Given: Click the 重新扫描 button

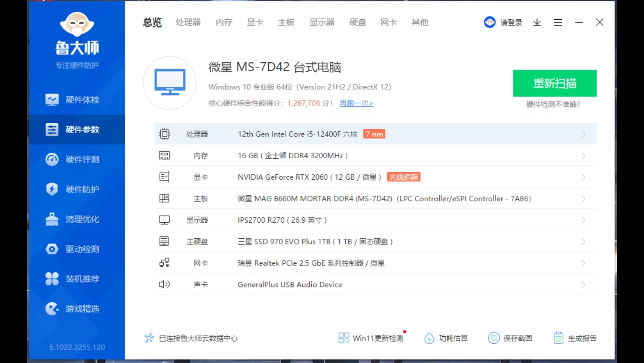Looking at the screenshot, I should pos(555,83).
